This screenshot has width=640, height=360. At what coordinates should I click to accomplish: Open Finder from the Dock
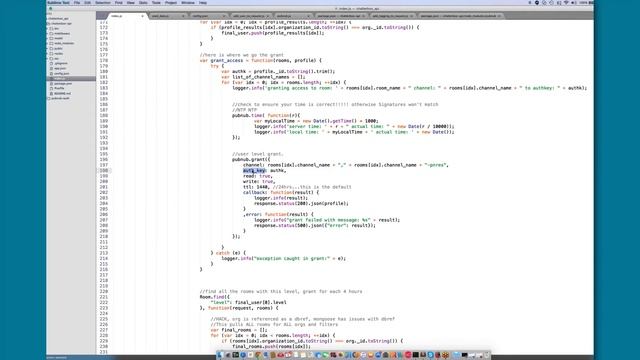pyautogui.click(x=220, y=355)
